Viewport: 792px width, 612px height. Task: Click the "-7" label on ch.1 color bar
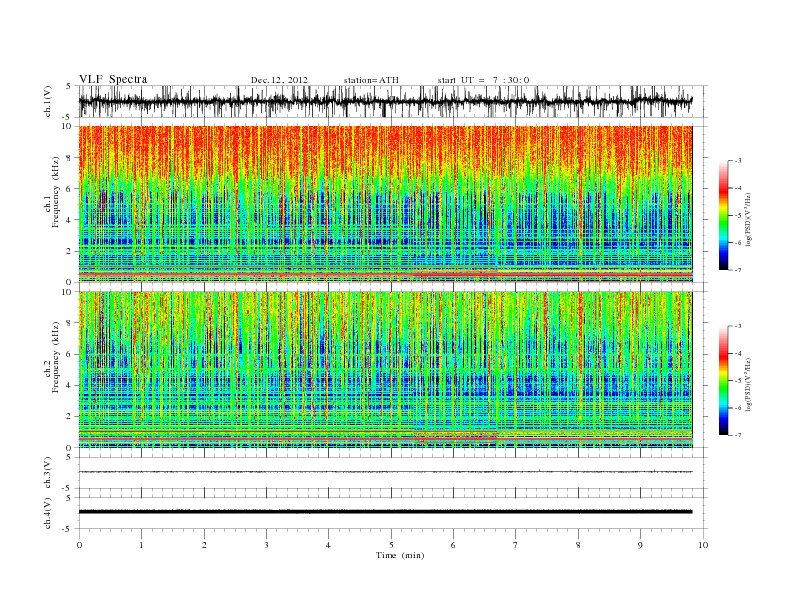737,271
